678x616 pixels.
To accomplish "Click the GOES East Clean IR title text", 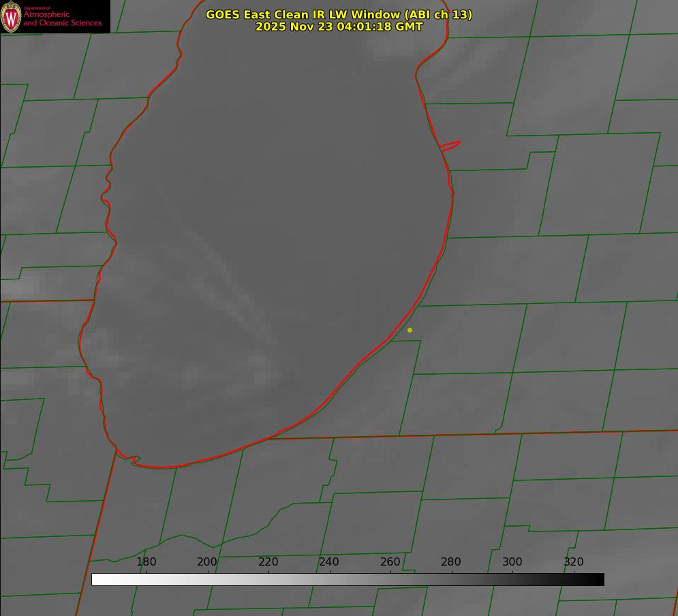I will click(339, 14).
